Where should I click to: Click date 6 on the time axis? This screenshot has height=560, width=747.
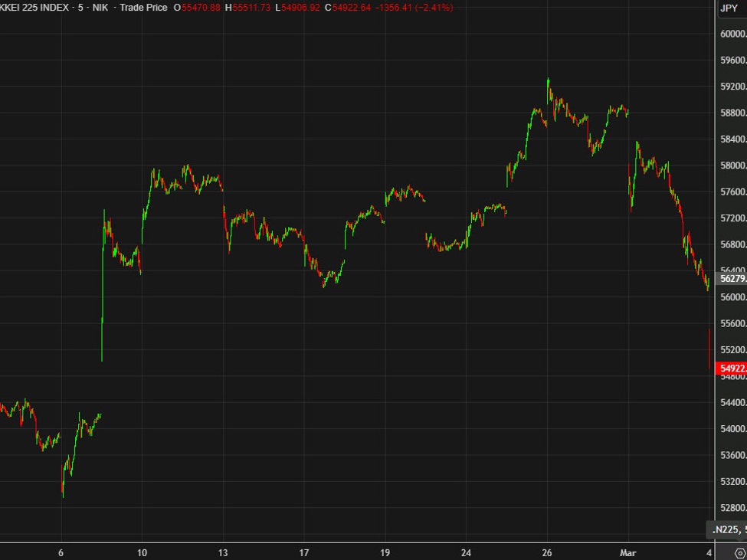pyautogui.click(x=61, y=552)
